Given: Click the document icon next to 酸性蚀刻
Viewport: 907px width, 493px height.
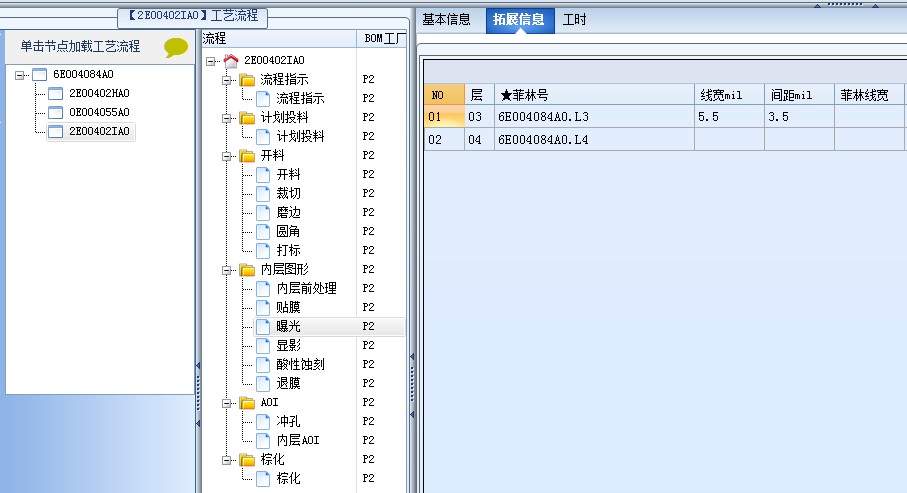Looking at the screenshot, I should 263,365.
